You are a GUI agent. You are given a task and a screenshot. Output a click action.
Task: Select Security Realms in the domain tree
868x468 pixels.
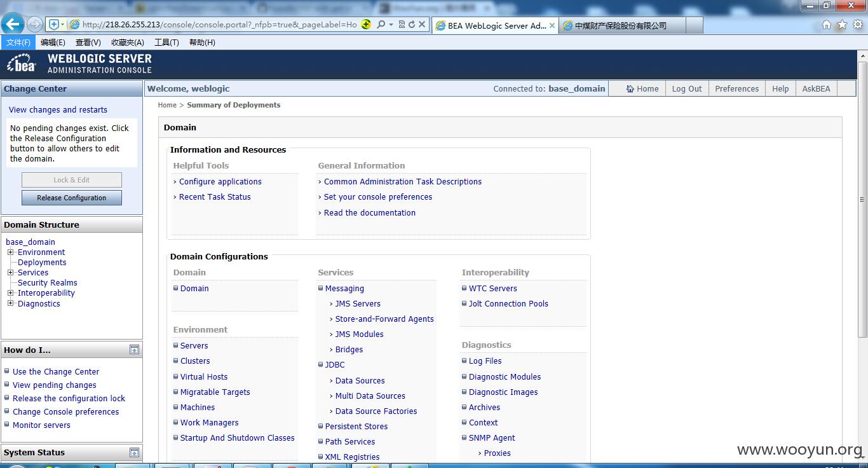(48, 282)
